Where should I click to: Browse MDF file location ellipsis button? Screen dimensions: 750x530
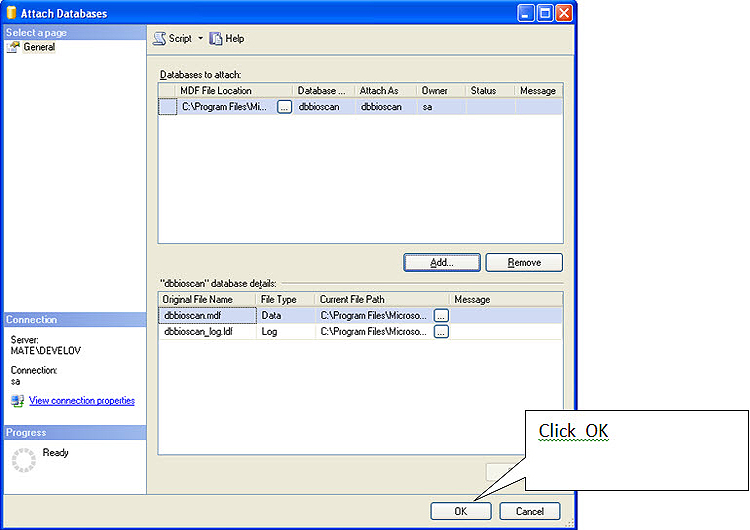[x=284, y=107]
